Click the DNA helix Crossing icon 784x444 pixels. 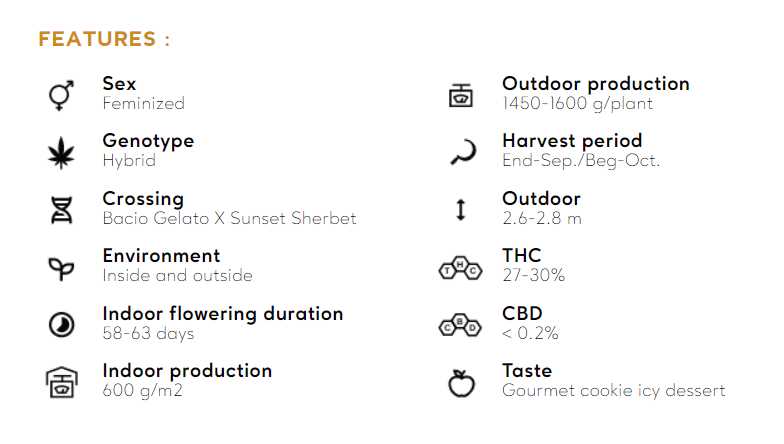[61, 210]
